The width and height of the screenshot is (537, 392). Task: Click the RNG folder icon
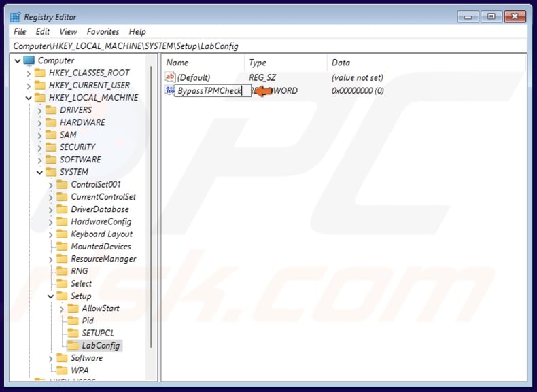point(62,271)
